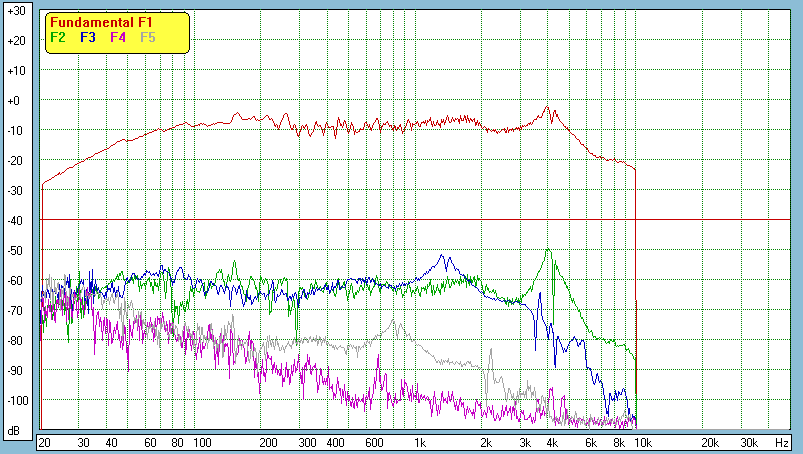Click the 1k frequency axis label
The width and height of the screenshot is (803, 454).
click(421, 442)
